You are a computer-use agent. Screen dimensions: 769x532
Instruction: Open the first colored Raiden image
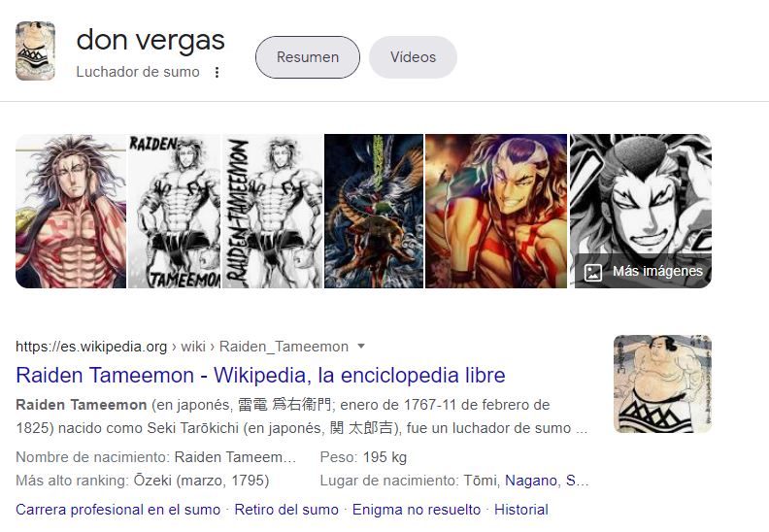coord(71,211)
